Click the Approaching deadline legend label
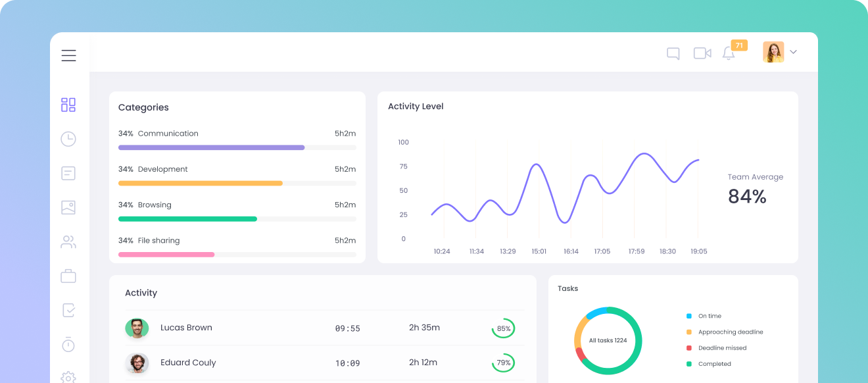 [x=731, y=332]
